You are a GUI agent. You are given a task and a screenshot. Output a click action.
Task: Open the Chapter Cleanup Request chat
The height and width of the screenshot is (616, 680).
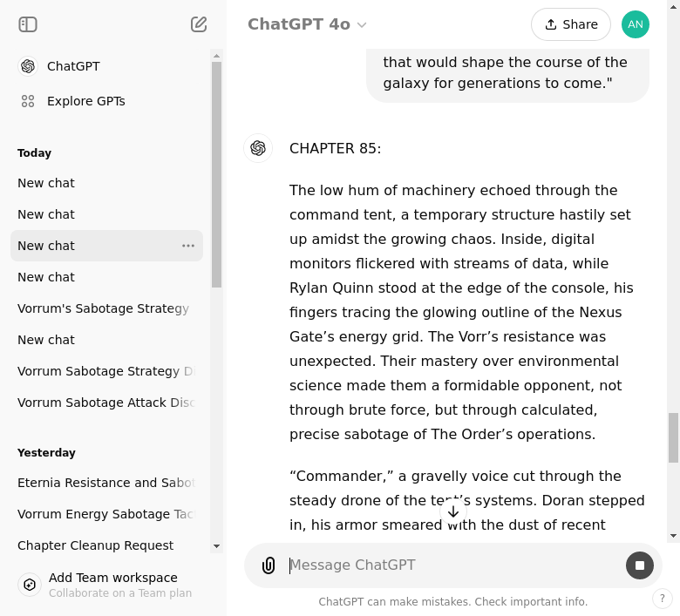[x=95, y=545]
